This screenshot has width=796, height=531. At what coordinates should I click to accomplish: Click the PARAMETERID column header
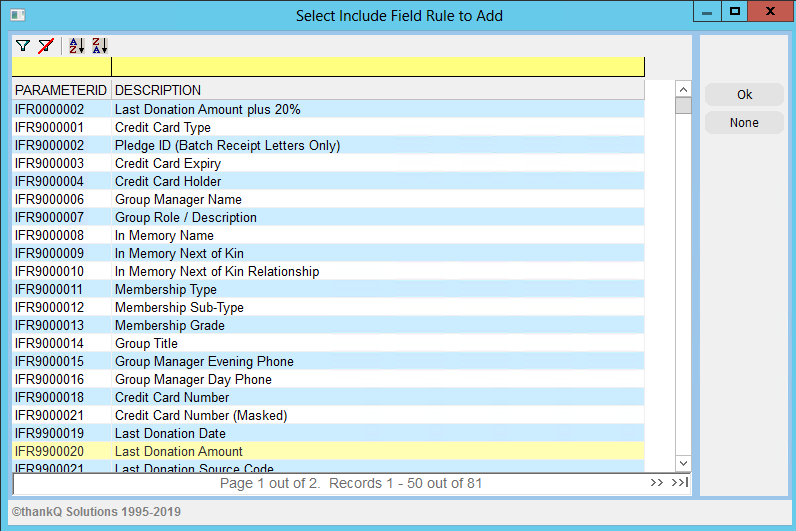click(61, 90)
